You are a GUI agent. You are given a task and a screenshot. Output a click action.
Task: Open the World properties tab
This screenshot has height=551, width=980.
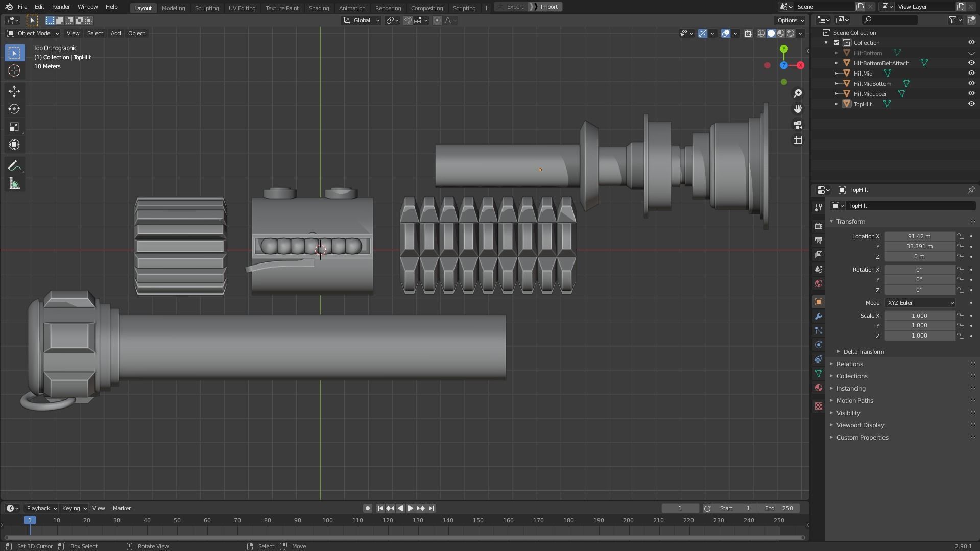pyautogui.click(x=819, y=283)
